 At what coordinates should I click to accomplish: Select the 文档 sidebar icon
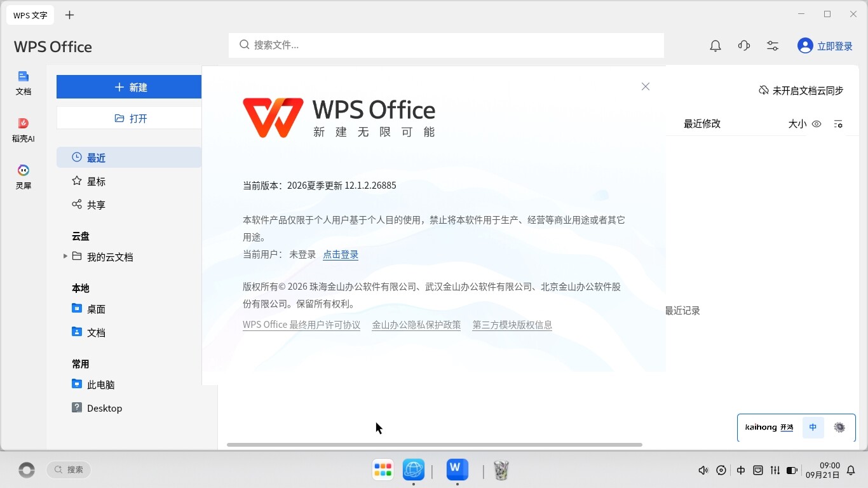point(24,83)
